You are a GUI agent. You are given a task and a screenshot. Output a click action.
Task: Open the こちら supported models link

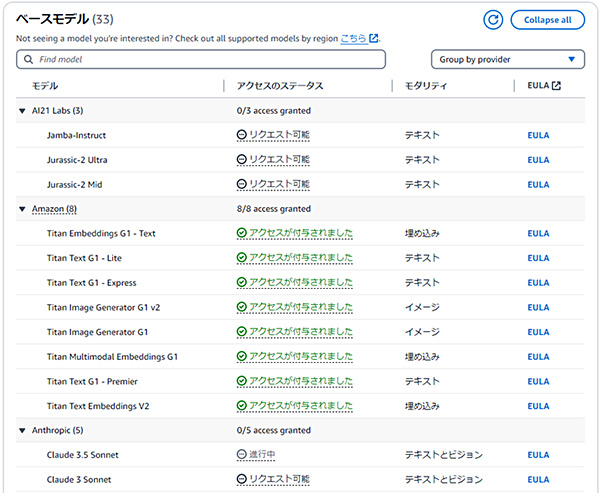click(x=354, y=38)
